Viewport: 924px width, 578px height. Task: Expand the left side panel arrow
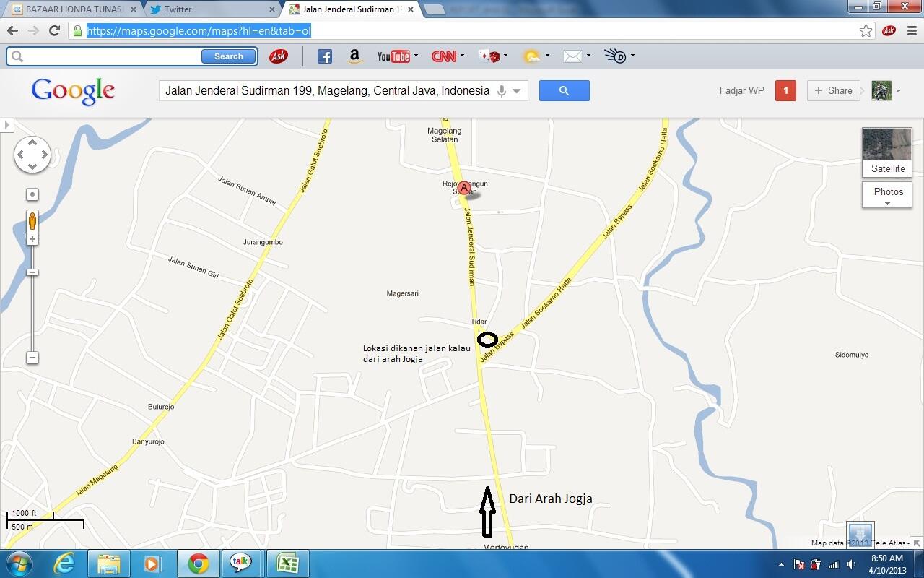(6, 126)
